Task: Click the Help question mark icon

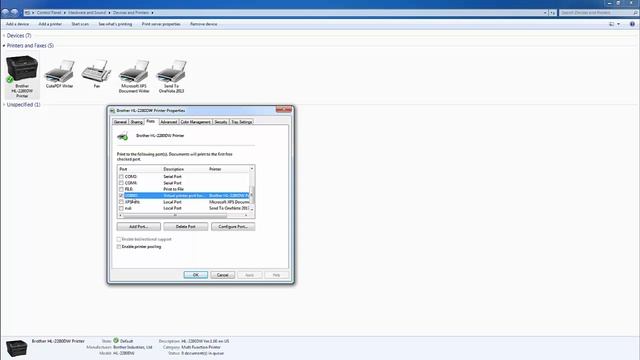Action: [x=632, y=24]
